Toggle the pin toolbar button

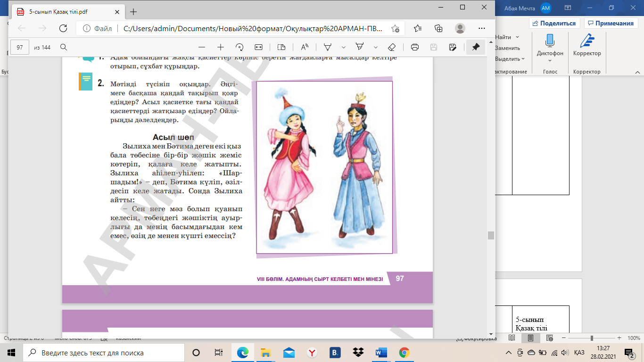coord(476,47)
